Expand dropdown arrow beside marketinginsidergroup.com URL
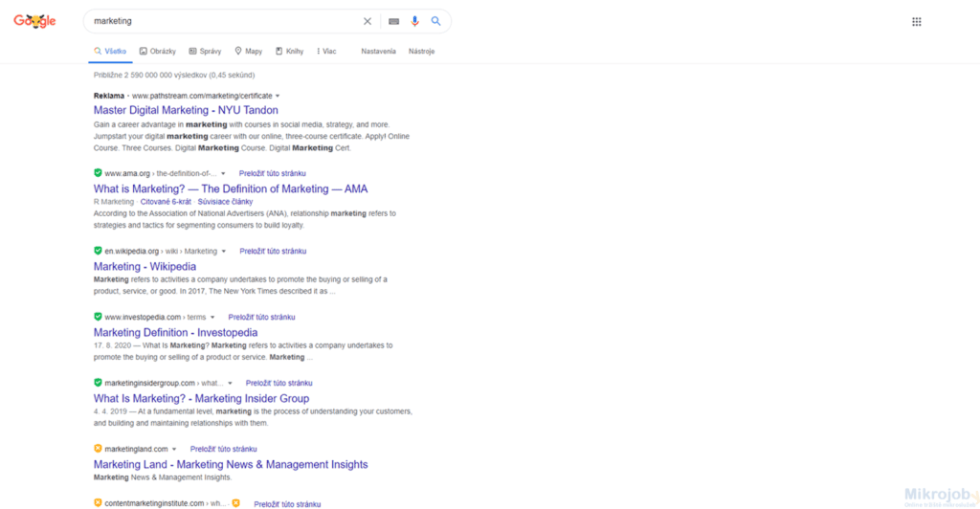 click(x=230, y=383)
